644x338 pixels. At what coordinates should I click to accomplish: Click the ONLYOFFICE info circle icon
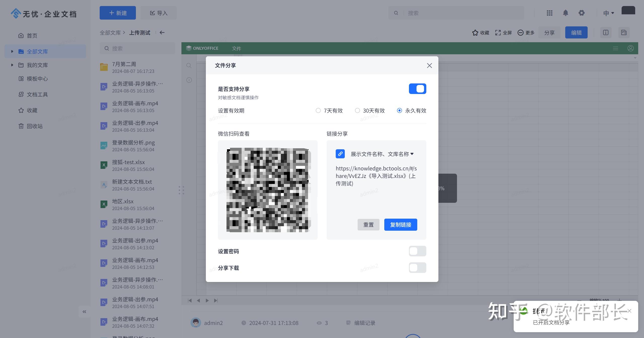click(189, 80)
